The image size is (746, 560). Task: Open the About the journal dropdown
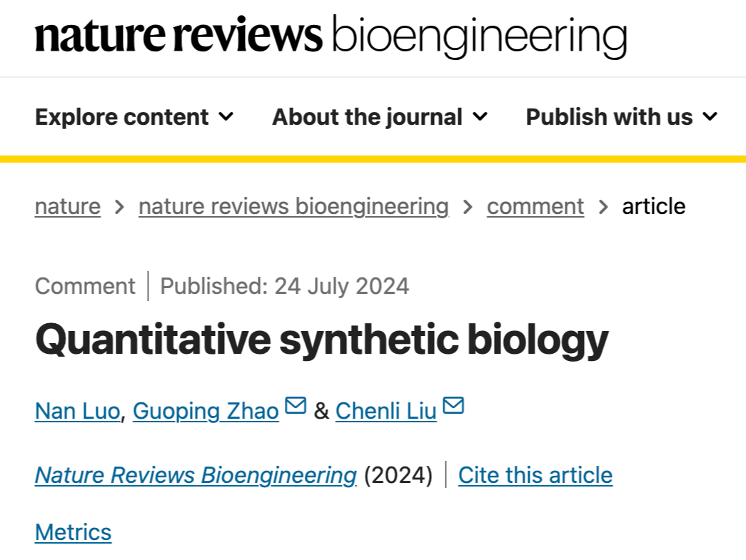click(380, 117)
